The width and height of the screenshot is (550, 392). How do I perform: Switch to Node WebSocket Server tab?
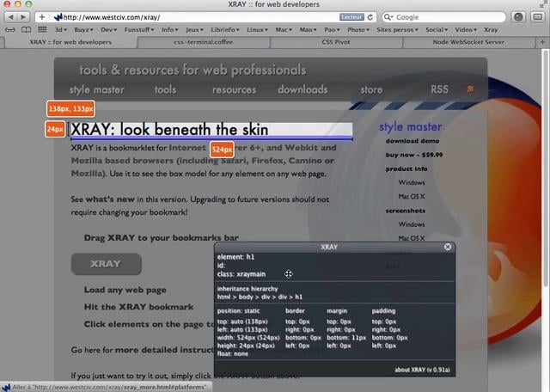[x=468, y=42]
